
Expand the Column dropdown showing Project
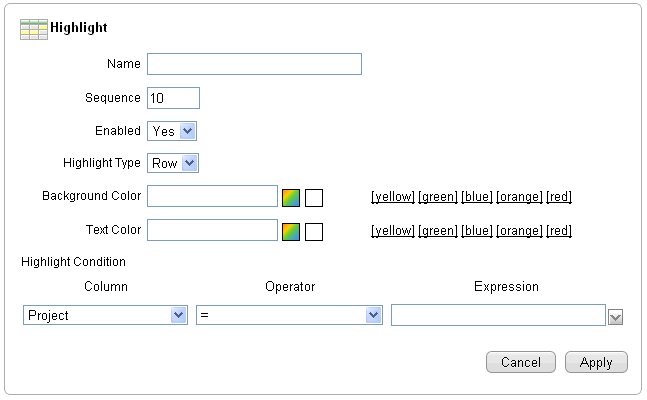[105, 315]
